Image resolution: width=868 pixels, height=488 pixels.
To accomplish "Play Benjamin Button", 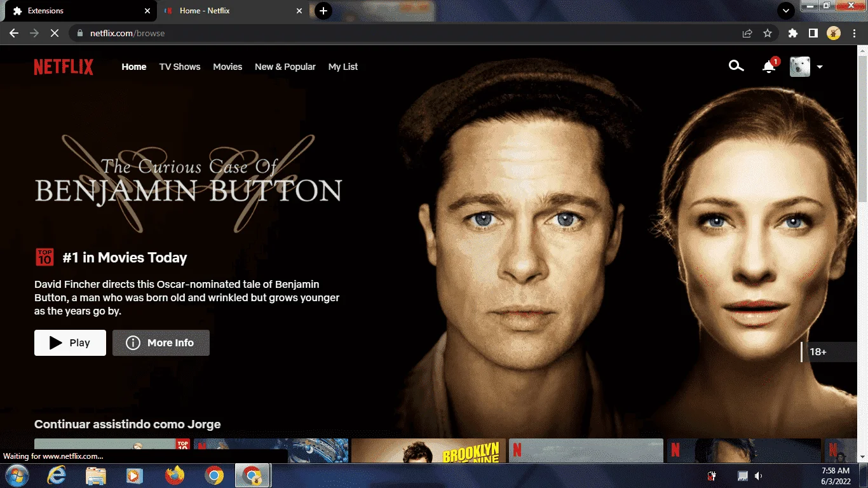I will 70,342.
